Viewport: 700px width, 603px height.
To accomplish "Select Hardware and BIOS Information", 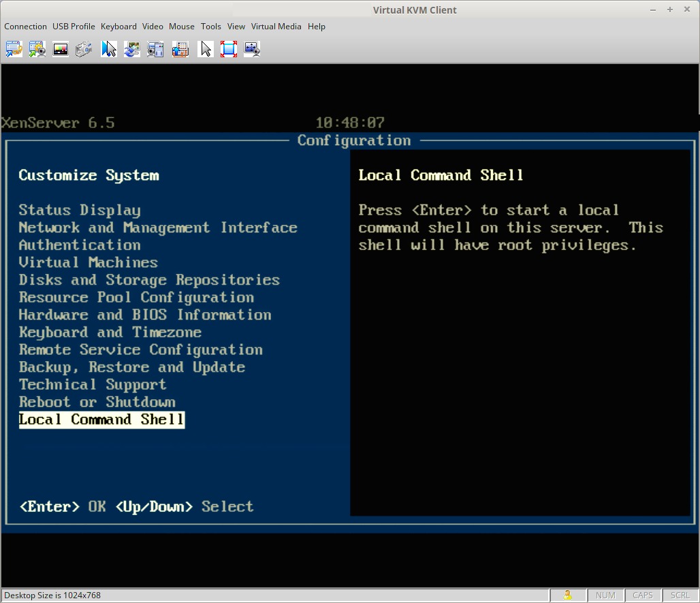I will (145, 315).
